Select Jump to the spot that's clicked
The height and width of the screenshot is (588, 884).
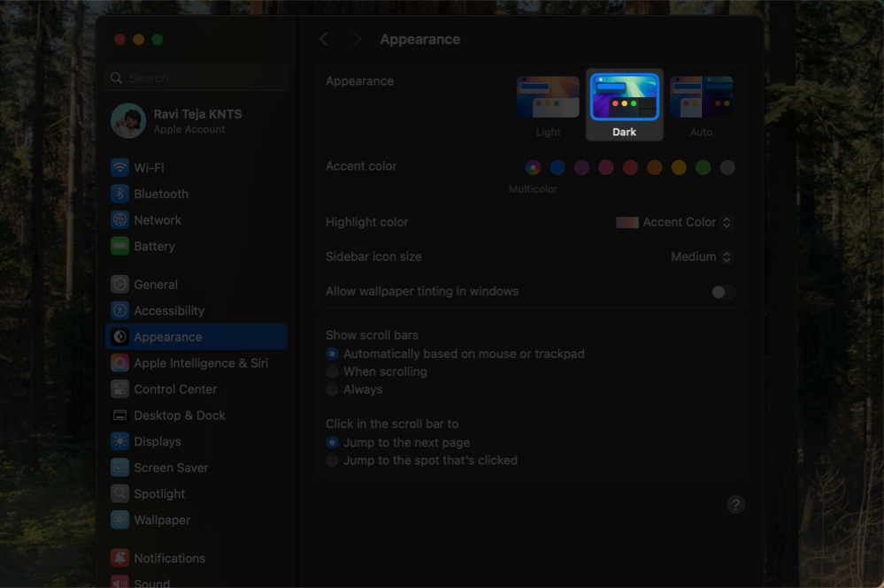(332, 460)
